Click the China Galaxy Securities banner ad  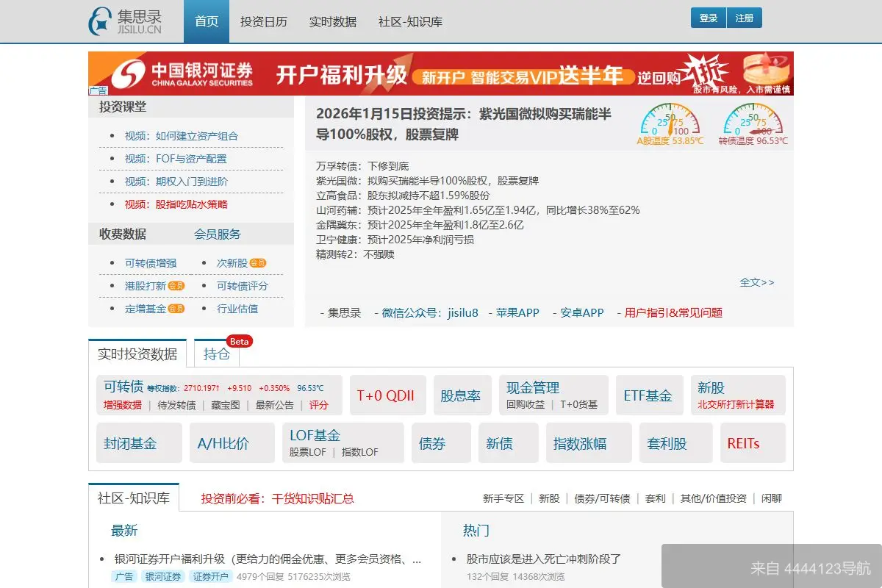pyautogui.click(x=441, y=73)
